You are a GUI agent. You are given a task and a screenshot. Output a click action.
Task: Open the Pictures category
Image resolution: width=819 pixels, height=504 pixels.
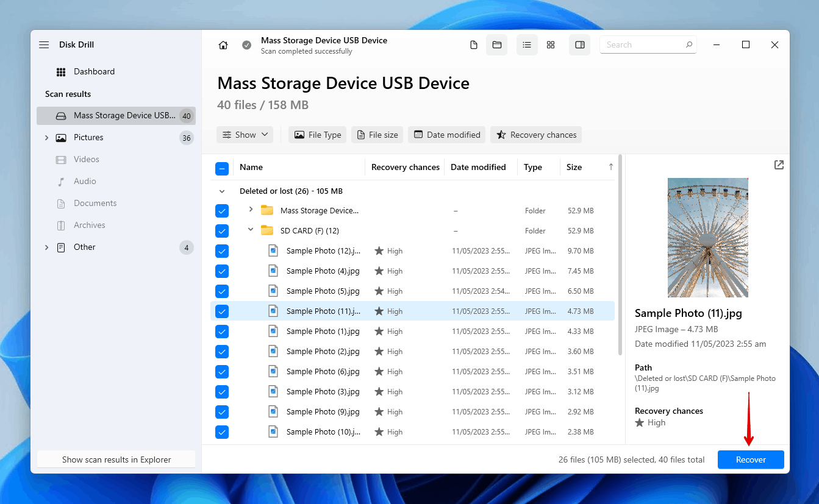[x=88, y=138]
